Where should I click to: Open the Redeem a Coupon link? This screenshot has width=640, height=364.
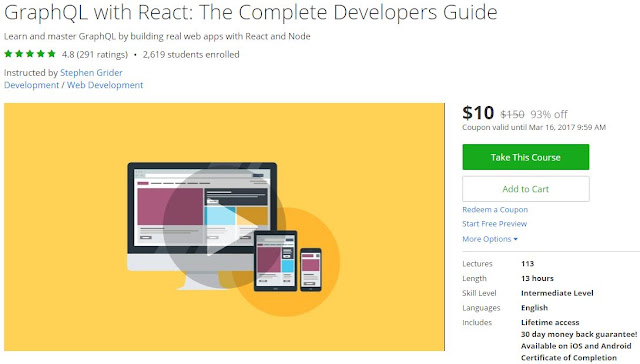click(x=495, y=209)
